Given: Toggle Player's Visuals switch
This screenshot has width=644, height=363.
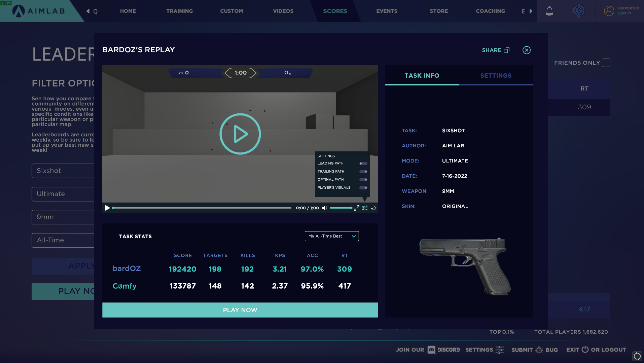Looking at the screenshot, I should (363, 188).
